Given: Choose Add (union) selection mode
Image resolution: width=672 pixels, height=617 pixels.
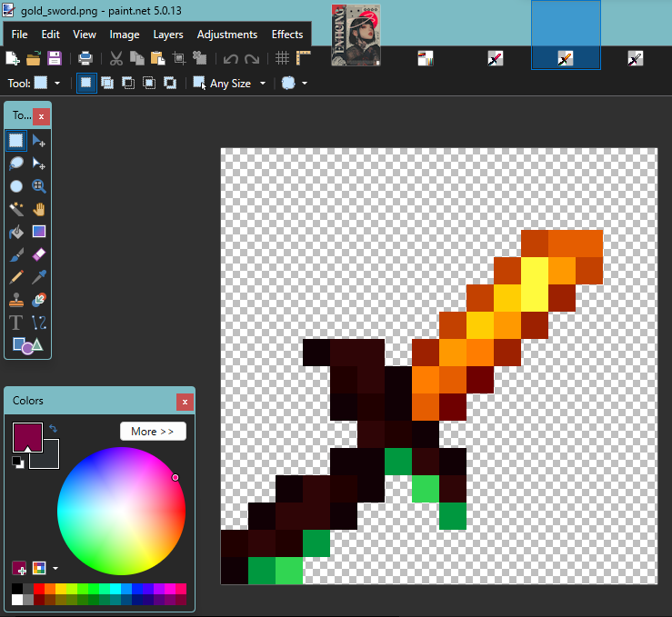Looking at the screenshot, I should (107, 83).
